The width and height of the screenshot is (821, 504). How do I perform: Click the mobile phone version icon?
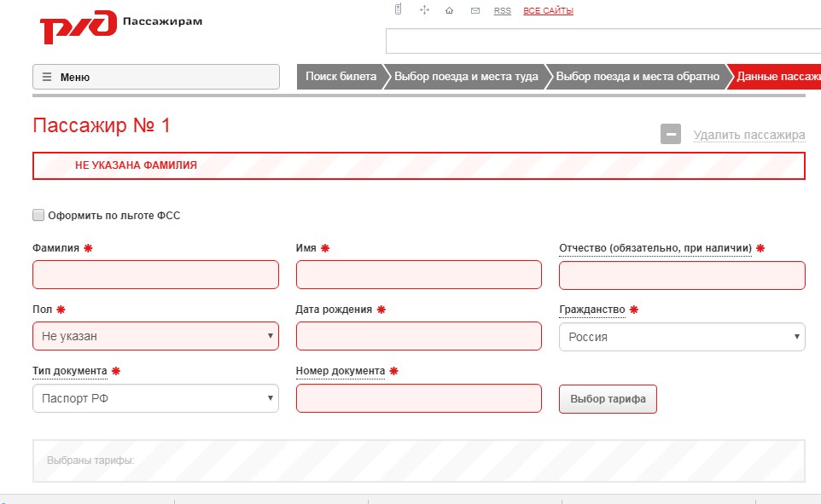(398, 10)
